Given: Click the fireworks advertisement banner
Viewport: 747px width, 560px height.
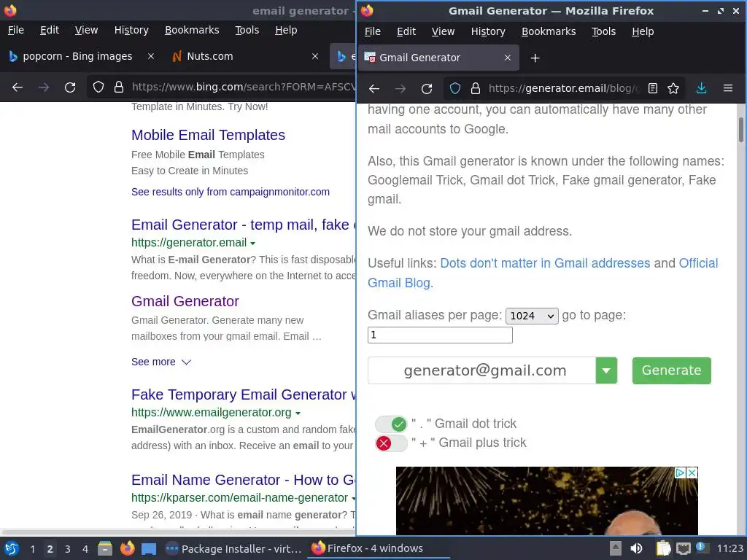Looking at the screenshot, I should (x=547, y=501).
